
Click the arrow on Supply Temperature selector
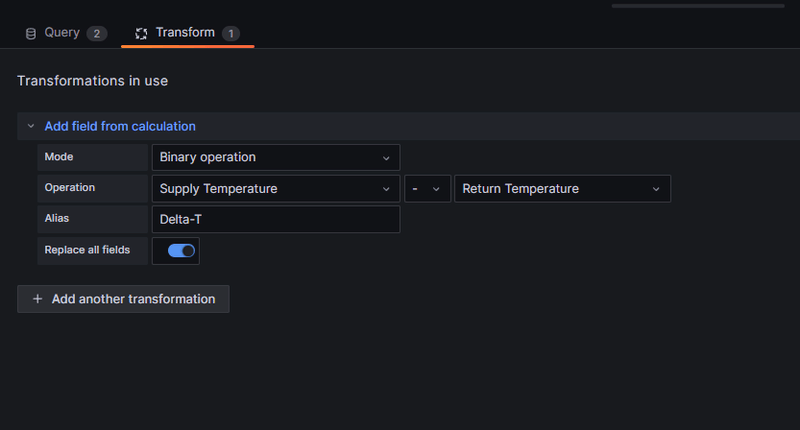[386, 189]
